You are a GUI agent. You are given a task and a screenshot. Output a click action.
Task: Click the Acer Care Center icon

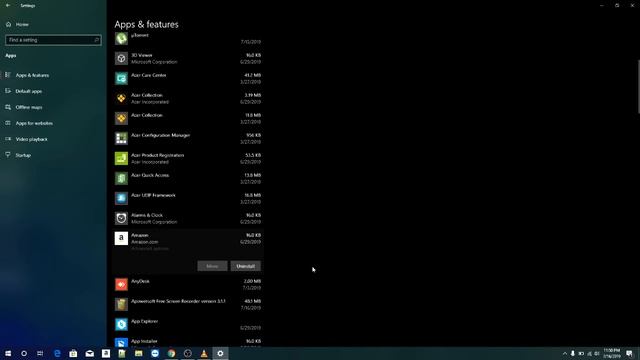(121, 78)
